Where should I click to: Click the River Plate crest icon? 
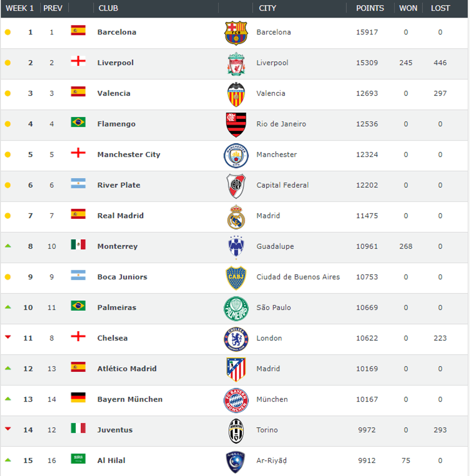click(236, 186)
